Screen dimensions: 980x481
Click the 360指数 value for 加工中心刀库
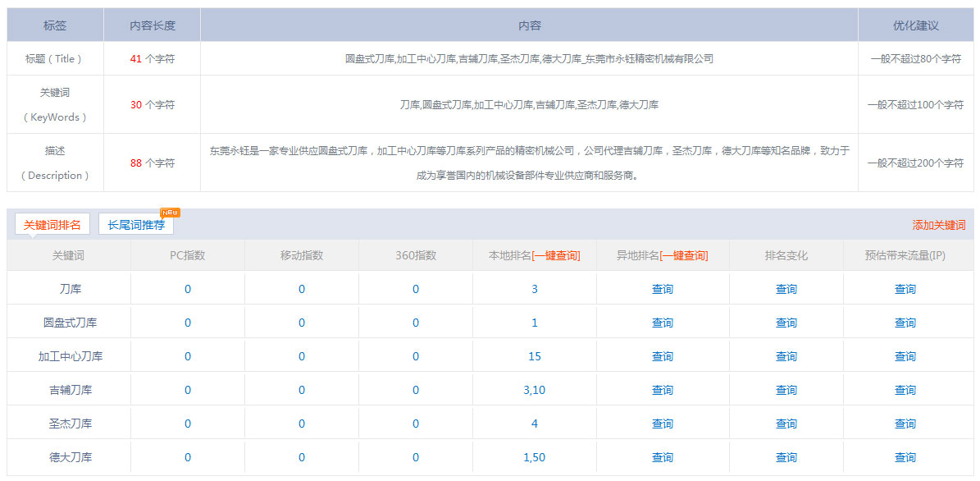(416, 356)
